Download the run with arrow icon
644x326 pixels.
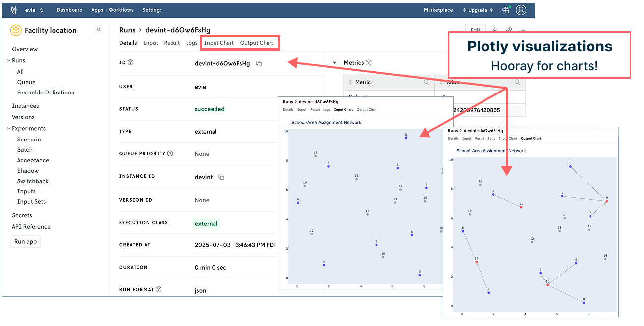click(x=494, y=30)
